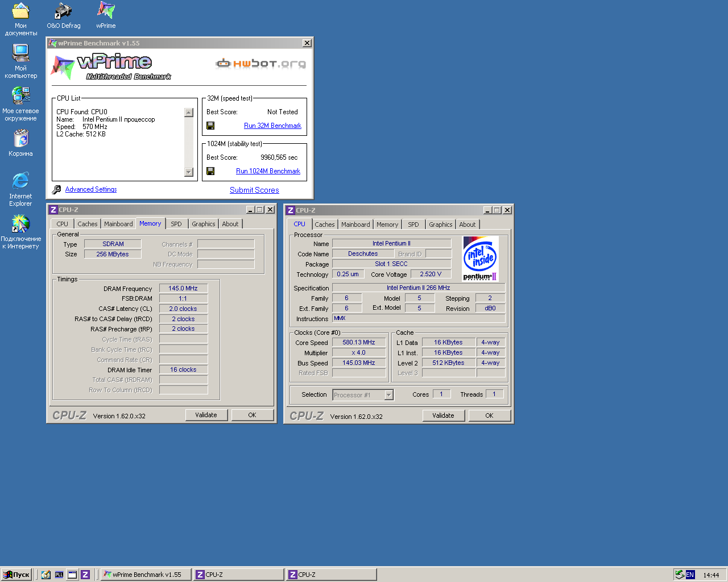Open the Мое сетевое окружение icon
This screenshot has height=582, width=728.
tap(21, 104)
